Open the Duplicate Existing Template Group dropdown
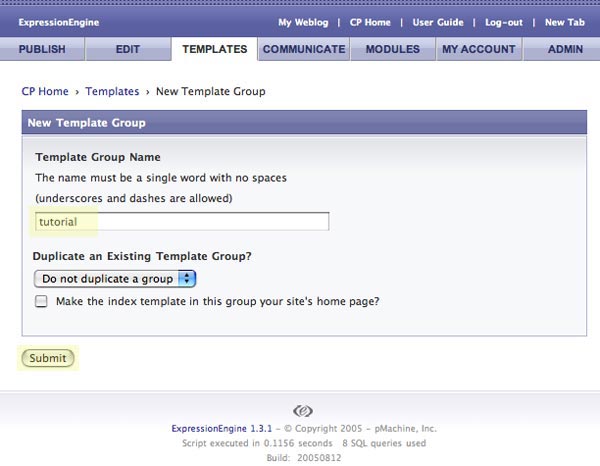The width and height of the screenshot is (600, 466). coord(115,279)
